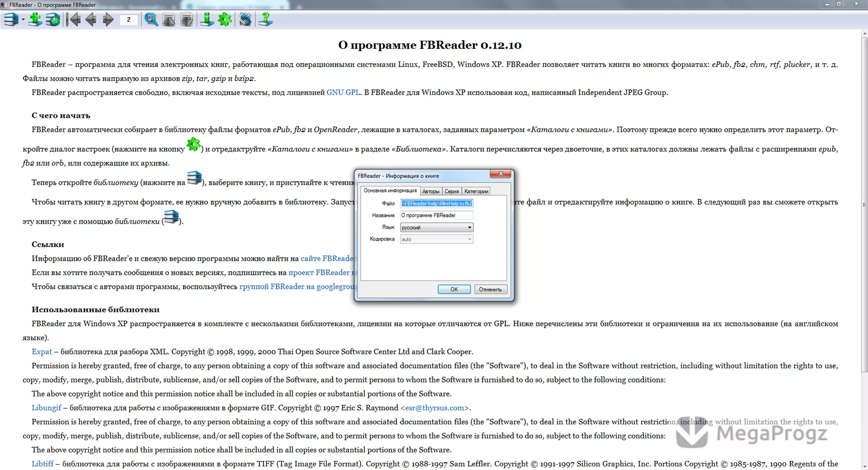Open text search with the magnifier icon
This screenshot has height=470, width=868.
(x=151, y=20)
